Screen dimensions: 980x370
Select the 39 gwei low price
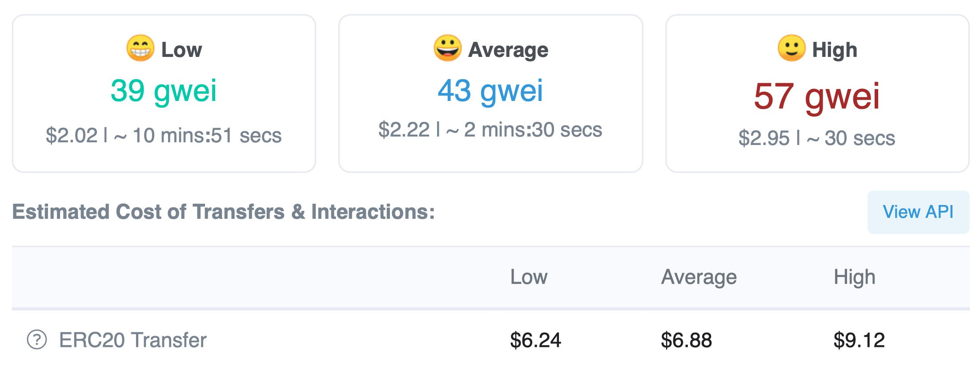(x=164, y=91)
